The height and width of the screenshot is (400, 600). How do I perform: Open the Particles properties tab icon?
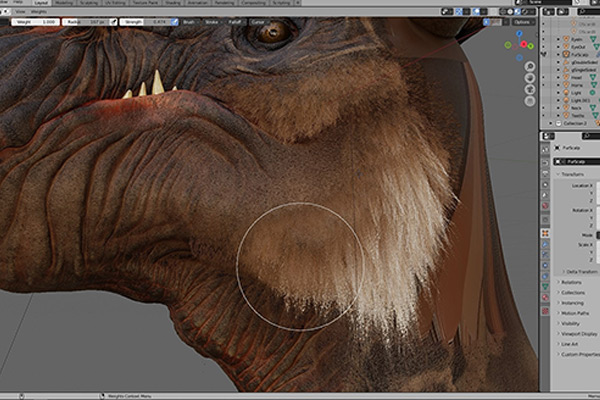(545, 255)
